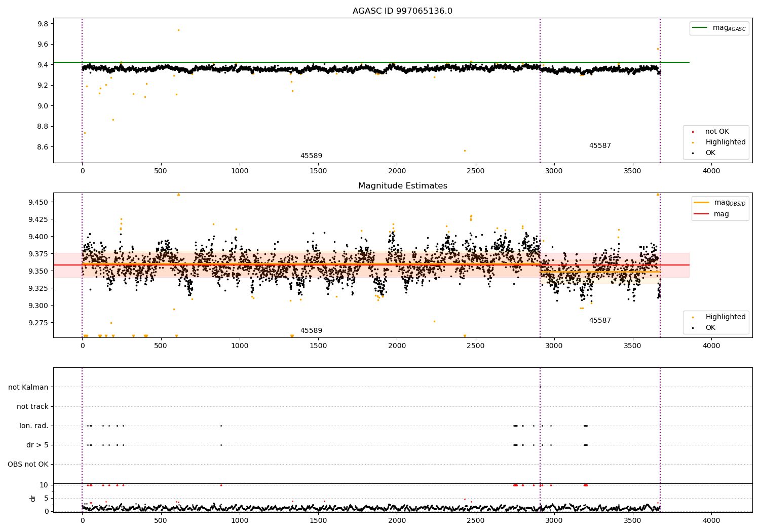Click the 'not Kalman' y-axis label

point(28,387)
